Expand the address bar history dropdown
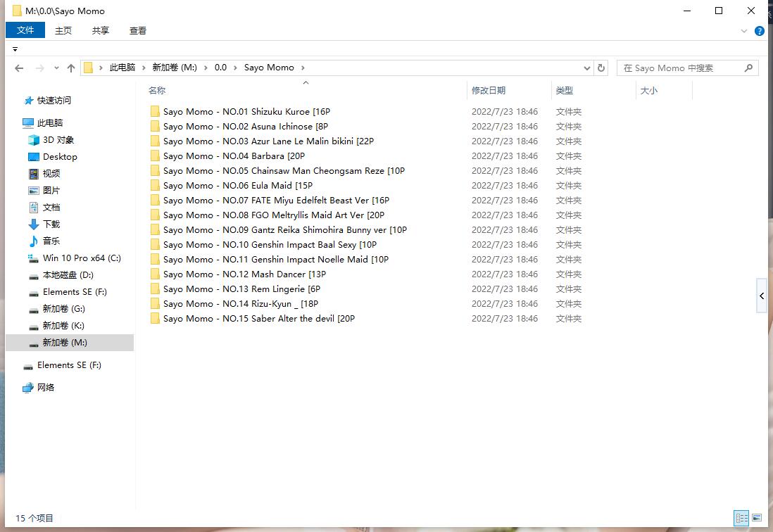 586,68
